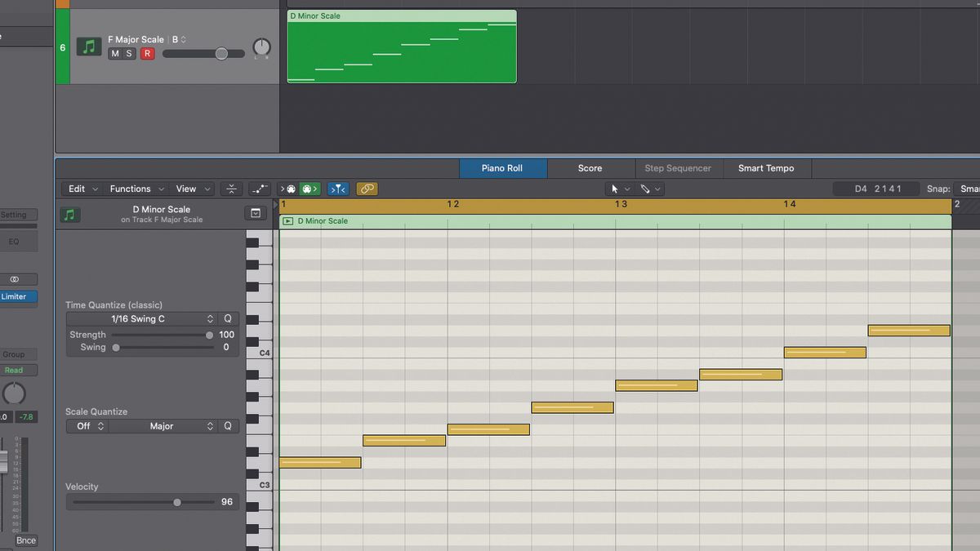Open the Functions menu
This screenshot has width=980, height=551.
pos(131,189)
